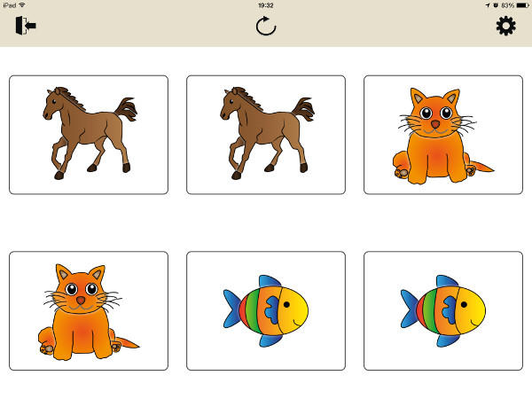
Task: Select the first brown horse card
Action: (x=89, y=135)
